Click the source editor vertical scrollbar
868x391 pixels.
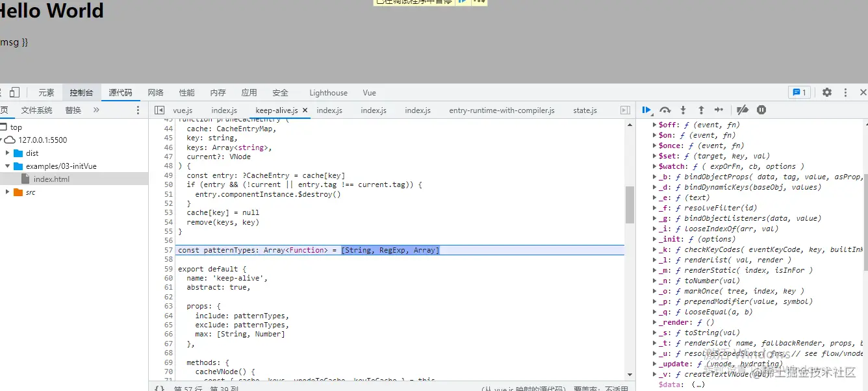(x=630, y=205)
